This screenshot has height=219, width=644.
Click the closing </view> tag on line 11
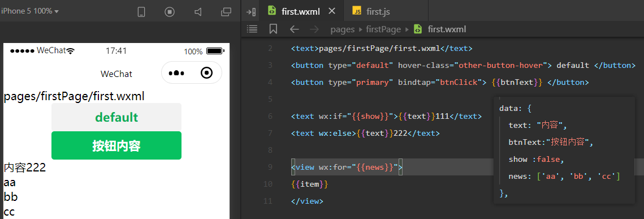click(x=307, y=201)
